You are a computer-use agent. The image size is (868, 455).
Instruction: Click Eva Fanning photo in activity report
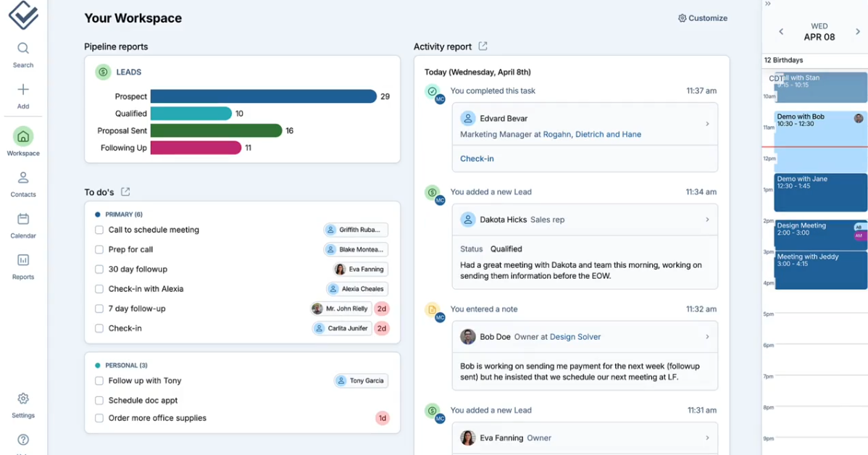(468, 438)
